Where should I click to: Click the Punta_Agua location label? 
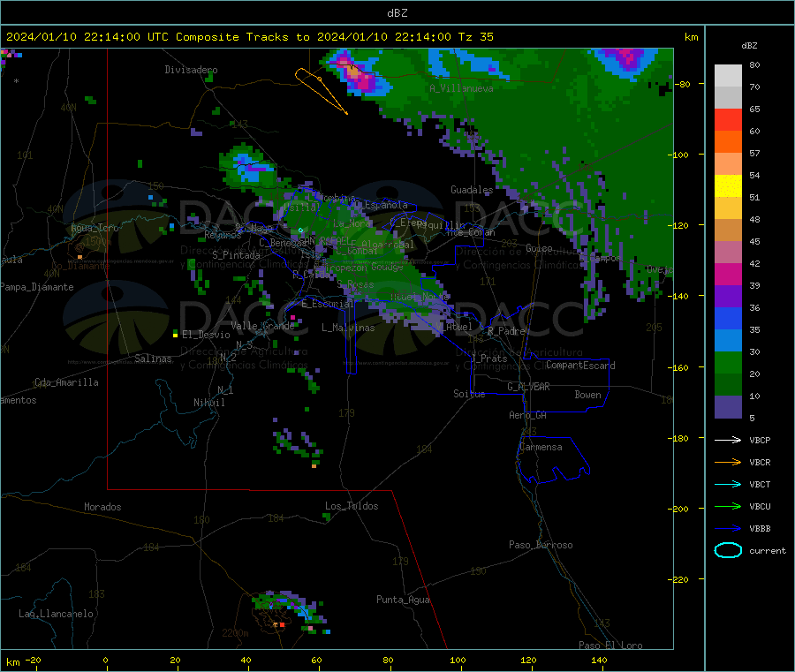[x=403, y=600]
